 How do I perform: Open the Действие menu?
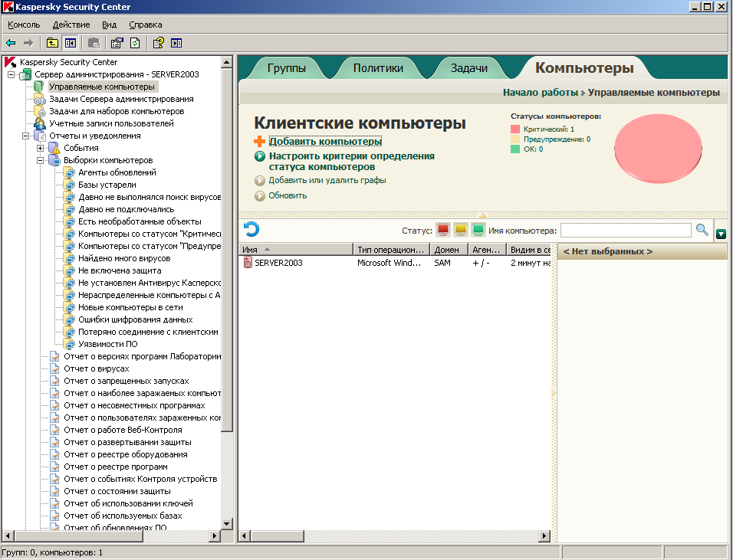click(x=71, y=25)
